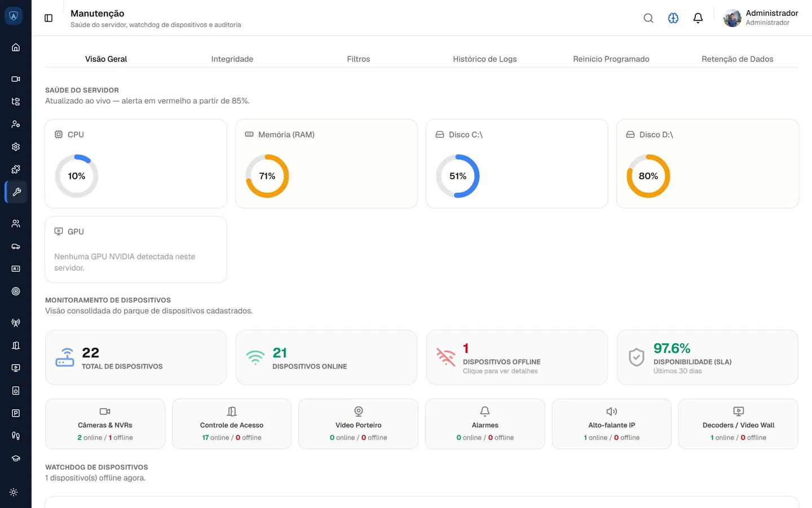
Task: Open the Câmeras & NVRs card
Action: click(105, 424)
